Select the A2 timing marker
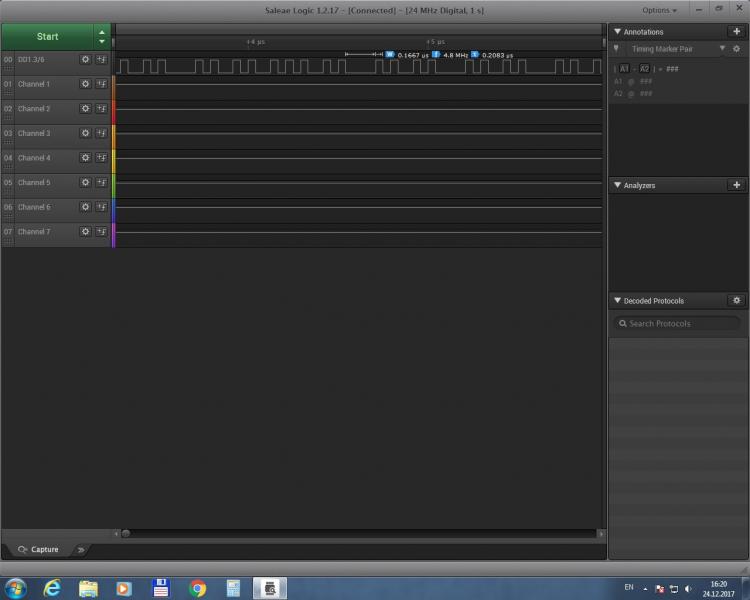 click(x=645, y=69)
